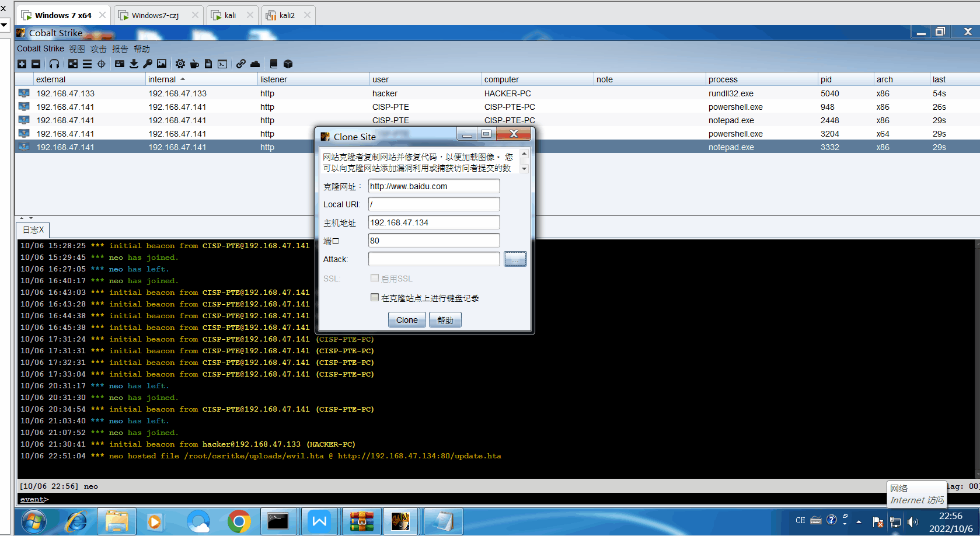This screenshot has height=536, width=980.
Task: Sort by the process column header
Action: (x=762, y=79)
